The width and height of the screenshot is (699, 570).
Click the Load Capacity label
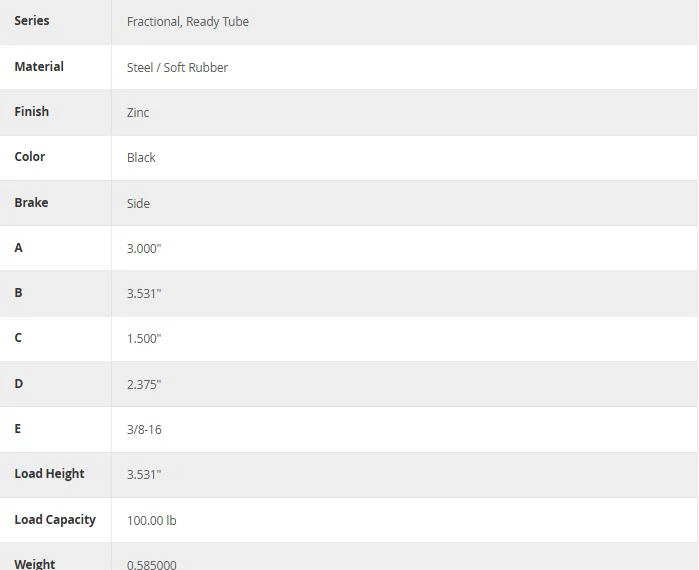click(55, 520)
